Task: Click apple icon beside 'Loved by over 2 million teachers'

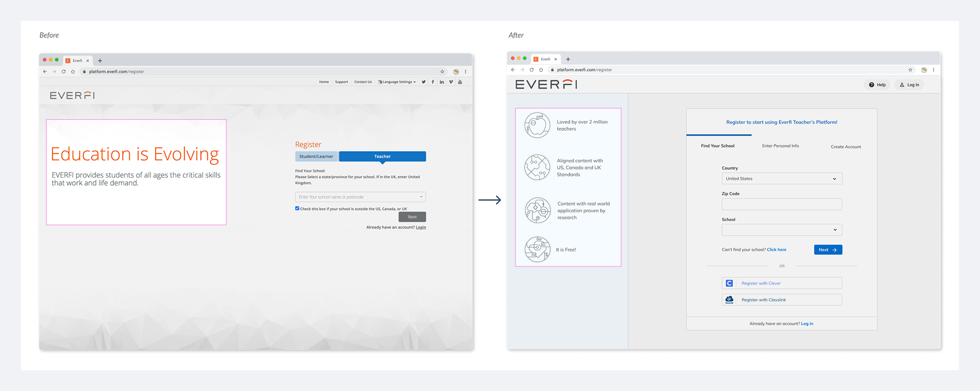Action: pos(537,125)
